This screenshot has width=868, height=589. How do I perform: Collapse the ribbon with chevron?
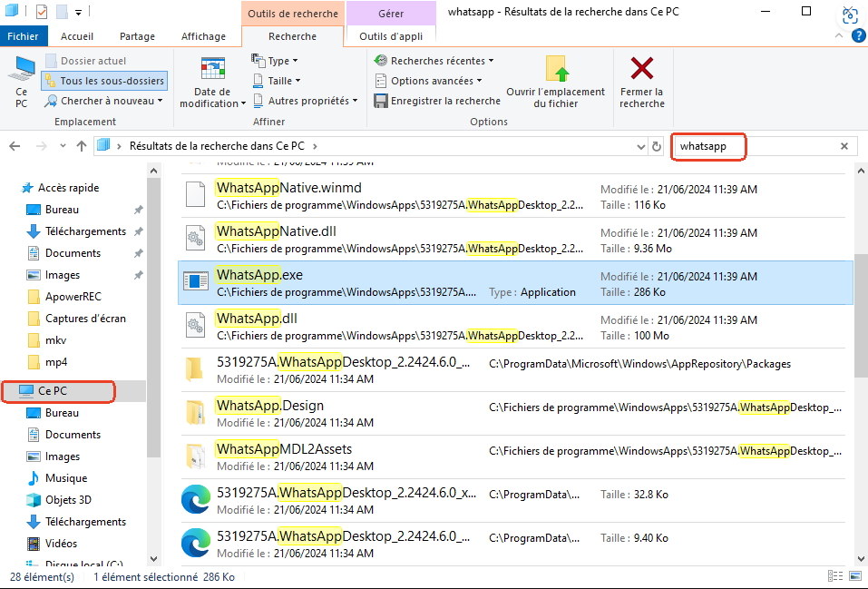[839, 36]
